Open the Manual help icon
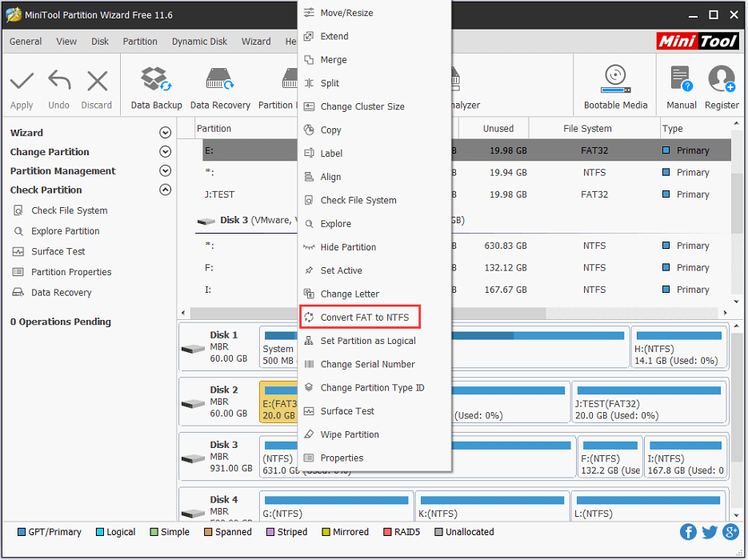748x560 pixels. [682, 87]
